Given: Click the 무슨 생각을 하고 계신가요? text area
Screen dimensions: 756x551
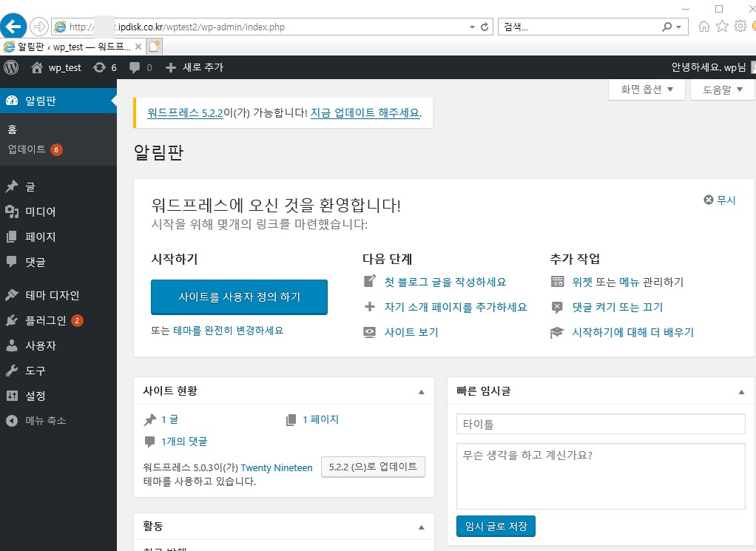Looking at the screenshot, I should pos(601,476).
